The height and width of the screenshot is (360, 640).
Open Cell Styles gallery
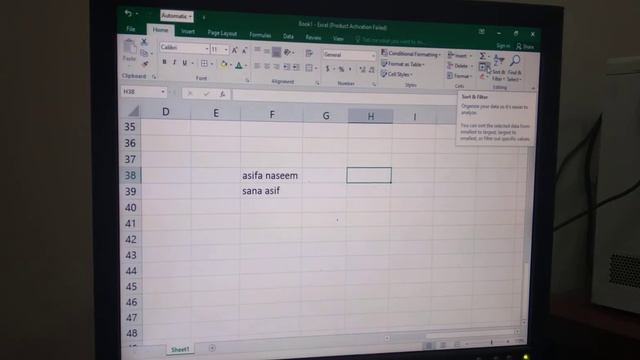click(x=397, y=74)
